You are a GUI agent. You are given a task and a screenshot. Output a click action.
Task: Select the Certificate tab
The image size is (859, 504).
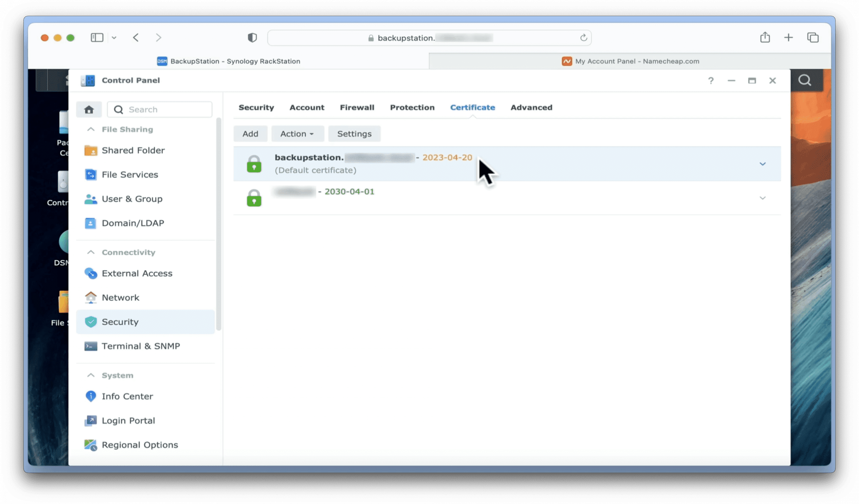(x=472, y=107)
